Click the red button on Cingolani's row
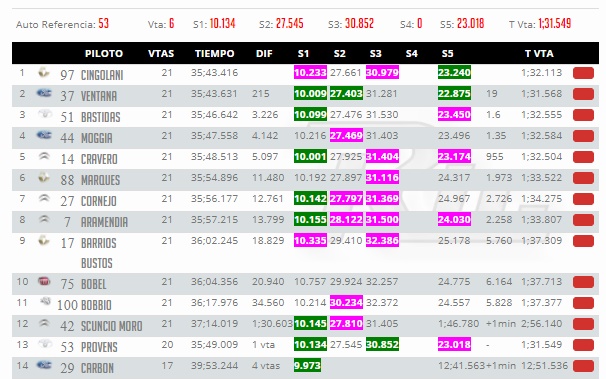This screenshot has width=606, height=379. [x=583, y=73]
